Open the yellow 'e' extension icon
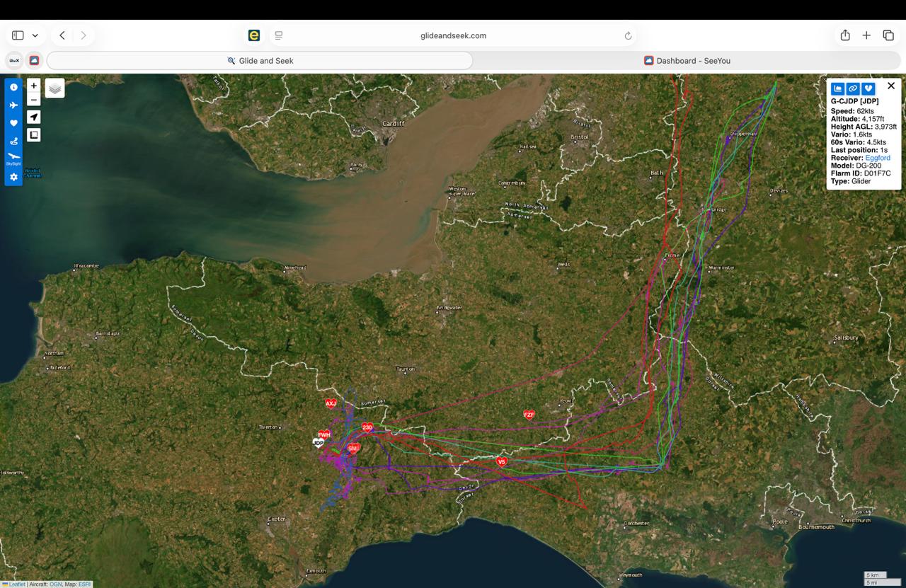Screen dimensions: 906x588 tap(254, 35)
